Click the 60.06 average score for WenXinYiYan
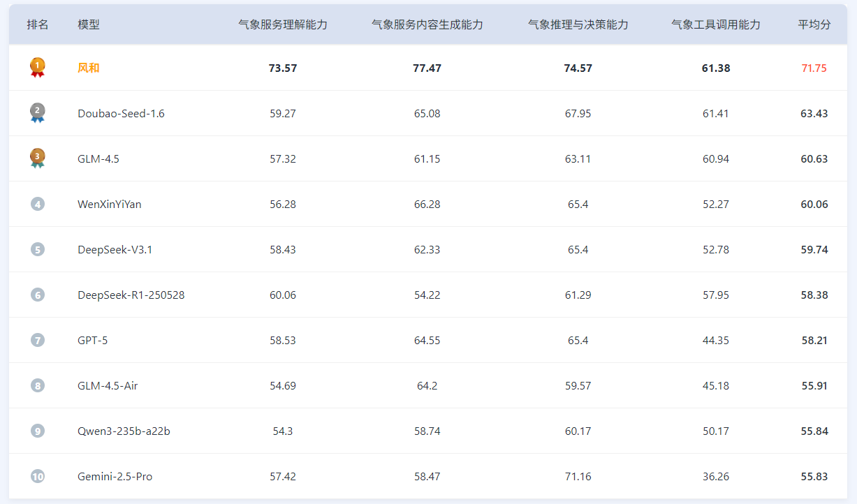 pos(814,204)
